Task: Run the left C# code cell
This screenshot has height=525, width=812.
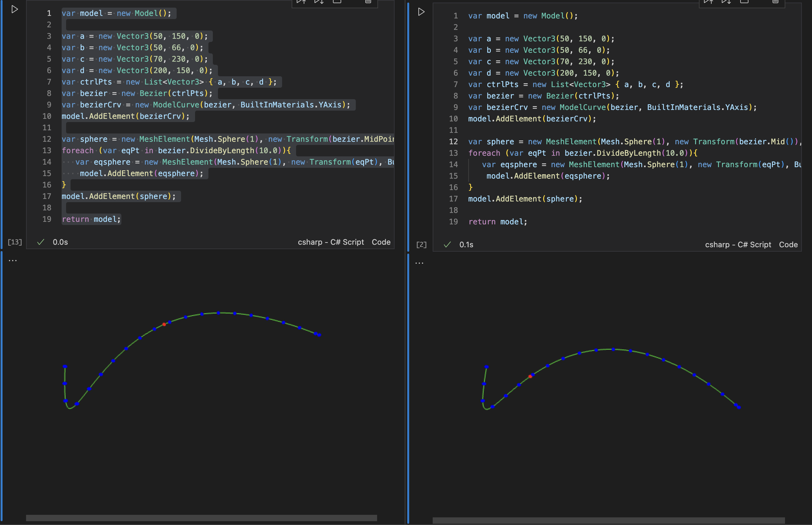Action: [x=15, y=9]
